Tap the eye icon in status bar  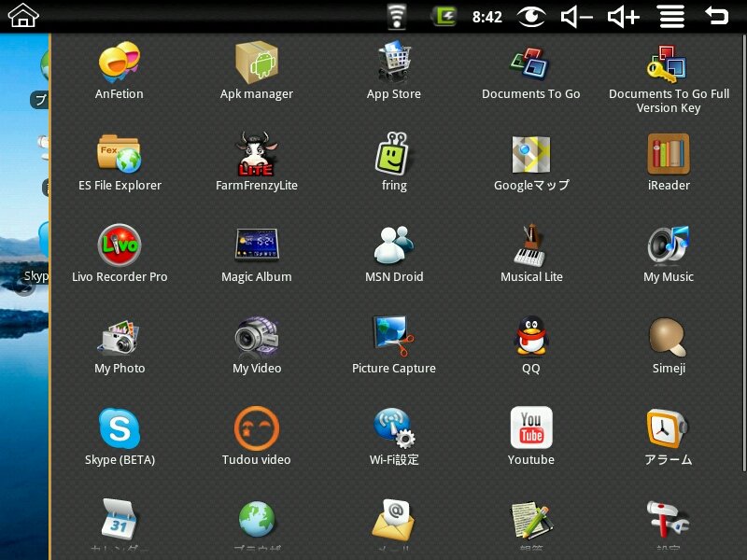[x=531, y=17]
